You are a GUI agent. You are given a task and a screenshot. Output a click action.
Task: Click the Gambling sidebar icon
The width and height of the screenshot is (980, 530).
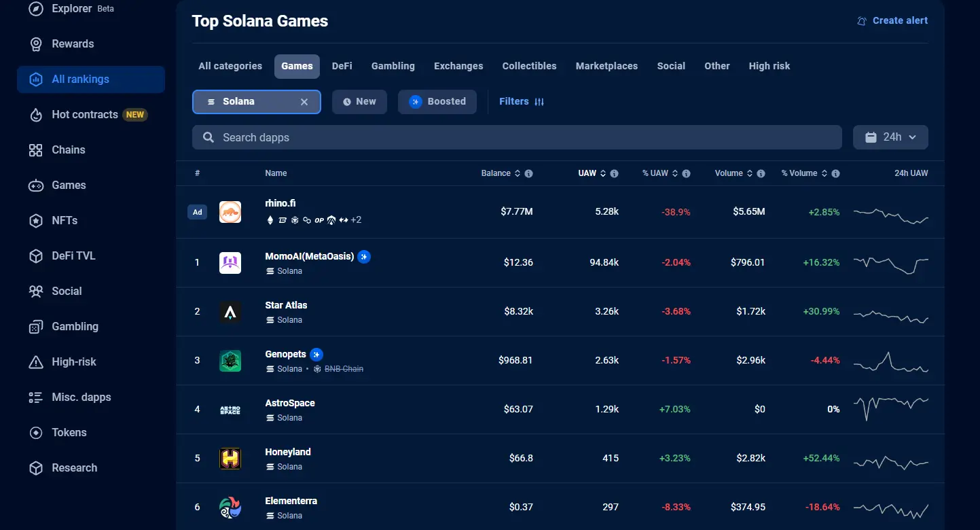coord(35,326)
